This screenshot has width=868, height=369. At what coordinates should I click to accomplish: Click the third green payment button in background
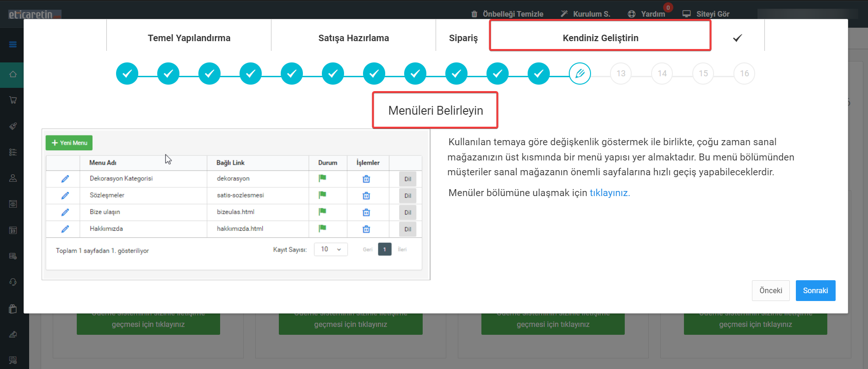click(553, 324)
